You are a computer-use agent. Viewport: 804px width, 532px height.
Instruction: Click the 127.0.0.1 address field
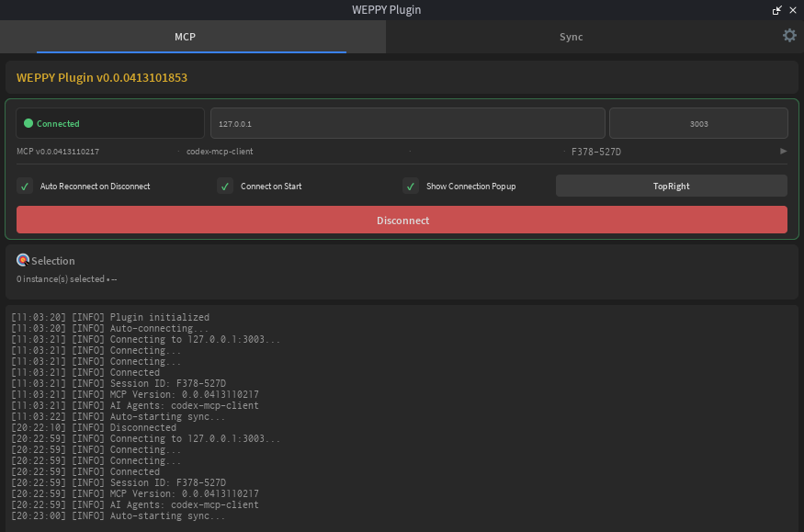tap(407, 122)
